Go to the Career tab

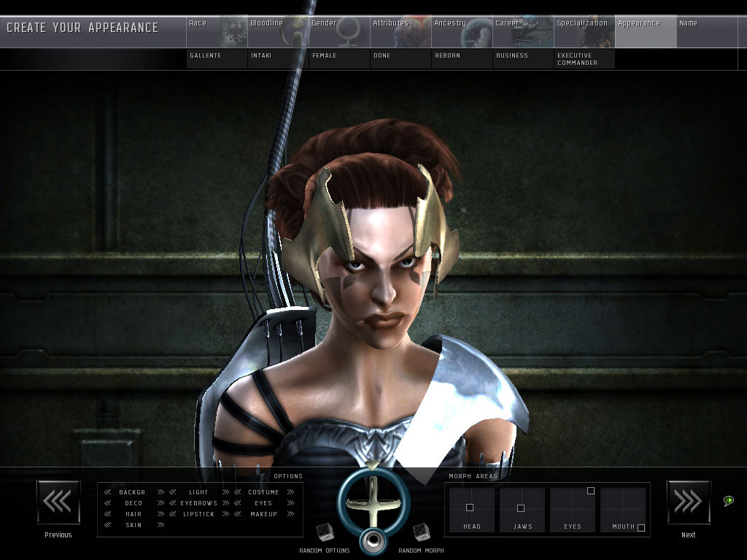[524, 31]
